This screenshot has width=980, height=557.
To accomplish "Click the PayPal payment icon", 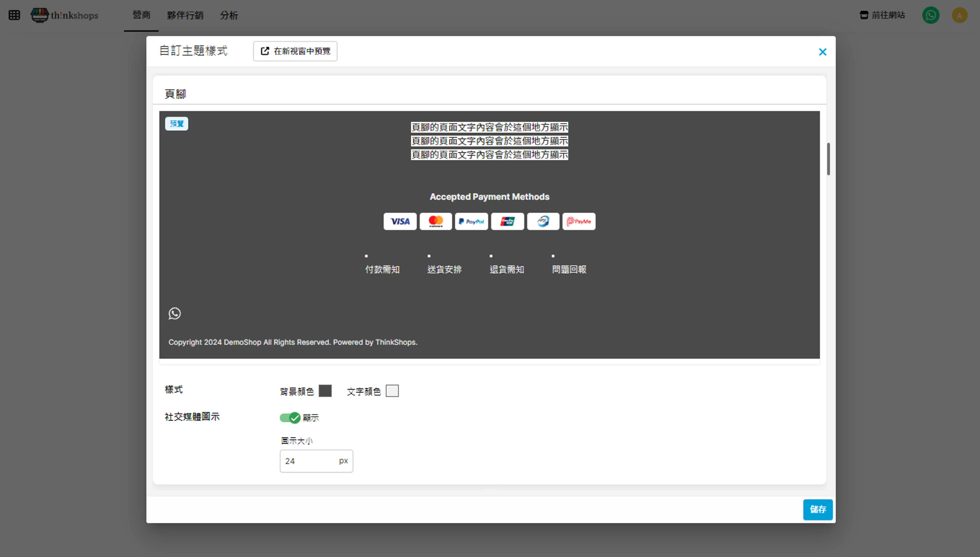I will click(x=471, y=222).
